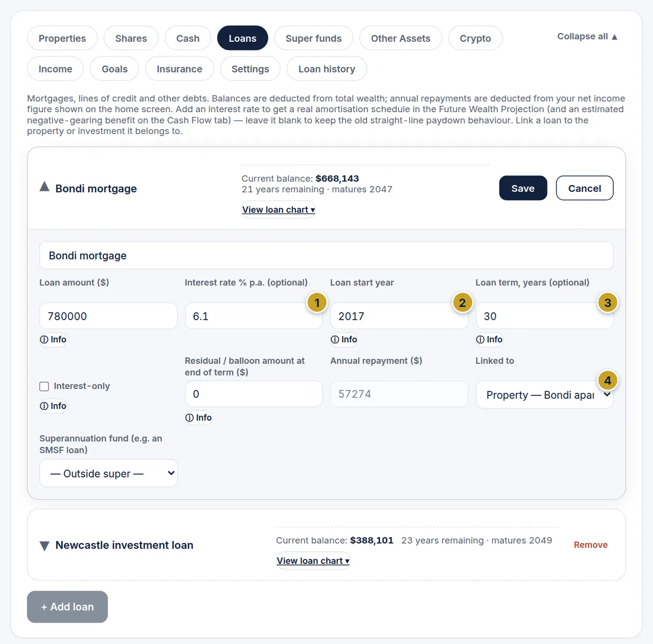Screen dimensions: 653x644
Task: Go to the Goals tab
Action: [115, 69]
